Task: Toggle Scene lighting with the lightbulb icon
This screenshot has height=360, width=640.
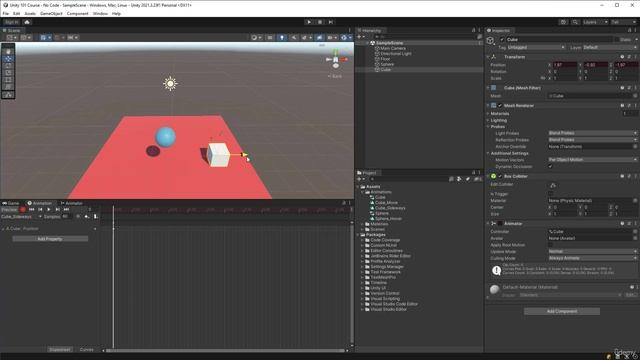Action: pos(282,38)
